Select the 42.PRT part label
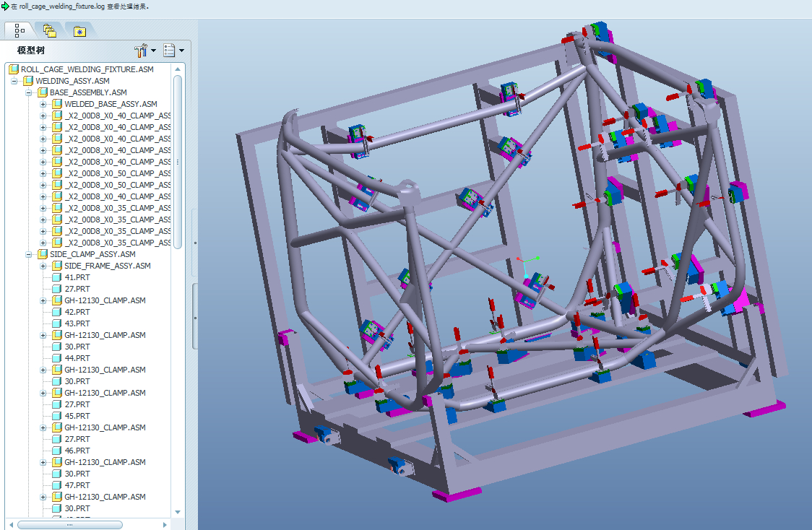The image size is (812, 530). point(77,312)
